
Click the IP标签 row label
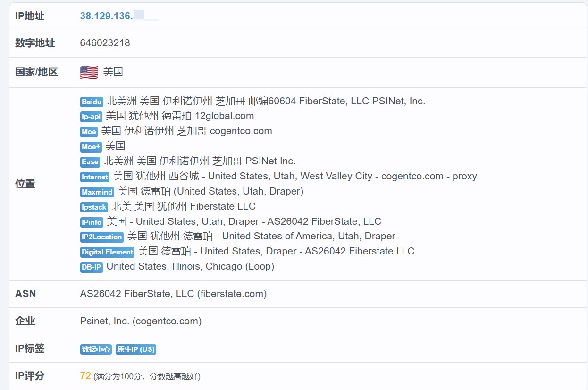pos(30,349)
